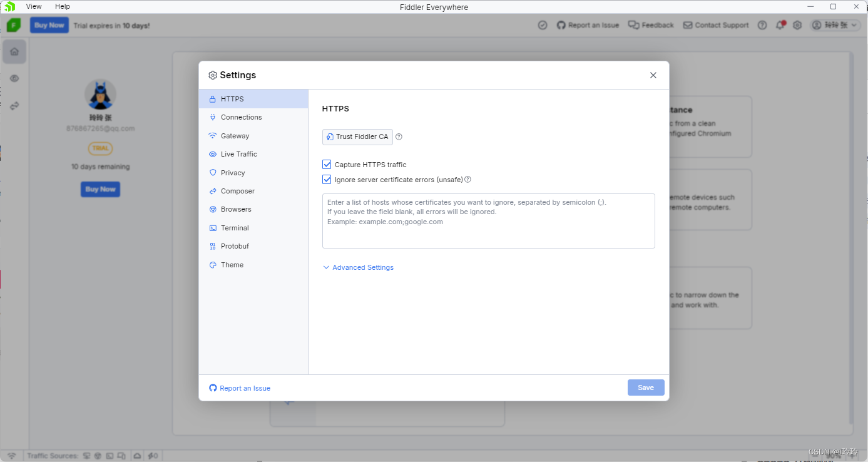Click the palette icon beside Theme
The height and width of the screenshot is (462, 868).
pos(213,265)
